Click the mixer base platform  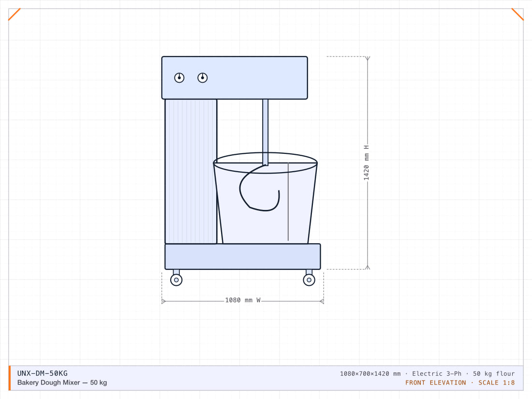pos(243,256)
